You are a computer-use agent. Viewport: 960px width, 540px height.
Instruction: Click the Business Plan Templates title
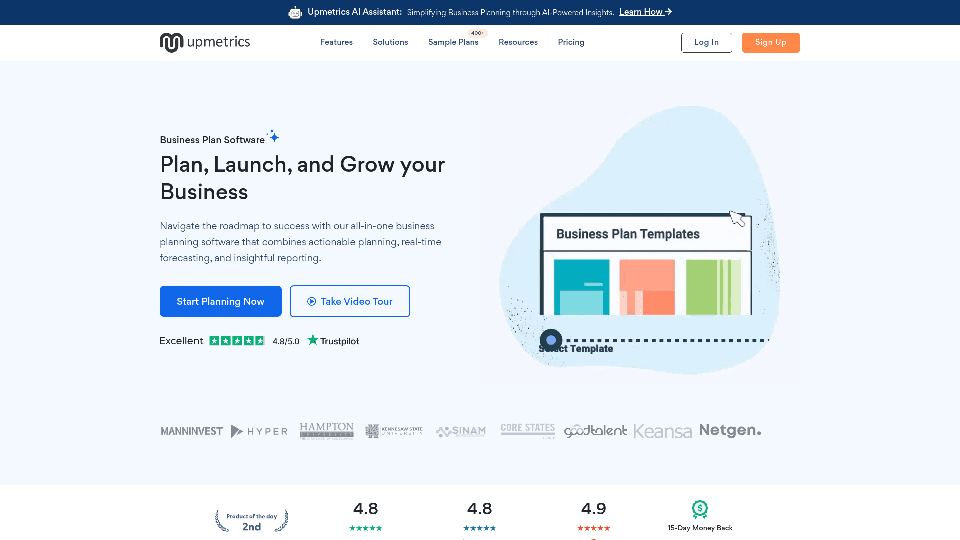(628, 234)
